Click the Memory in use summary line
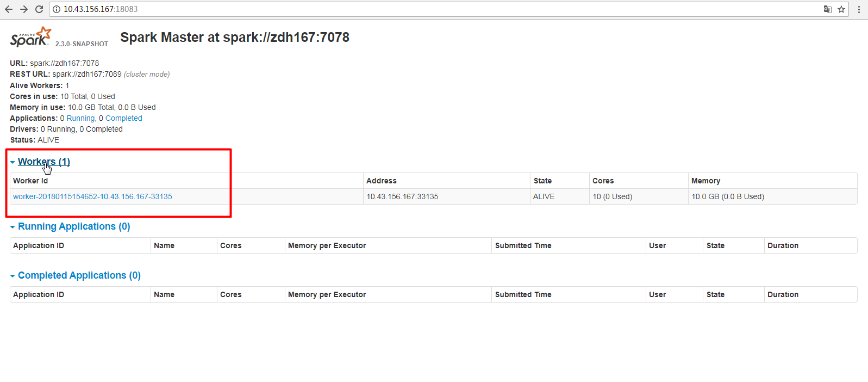This screenshot has width=868, height=382. (x=83, y=107)
